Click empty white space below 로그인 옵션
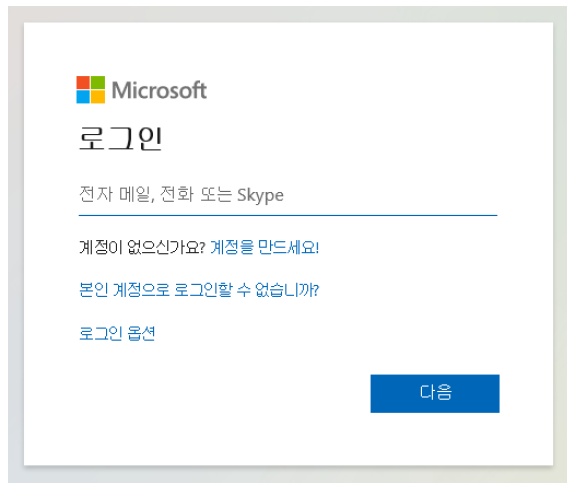This screenshot has height=487, width=575. pos(183,403)
